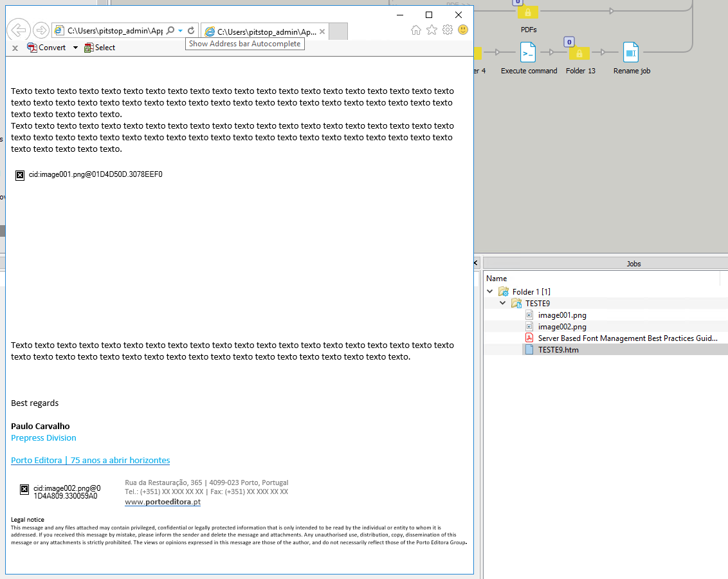Image resolution: width=728 pixels, height=579 pixels.
Task: Open the Home page via the house icon
Action: pos(416,30)
